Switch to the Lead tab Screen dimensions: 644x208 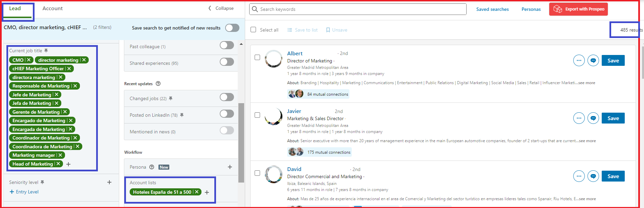[15, 8]
